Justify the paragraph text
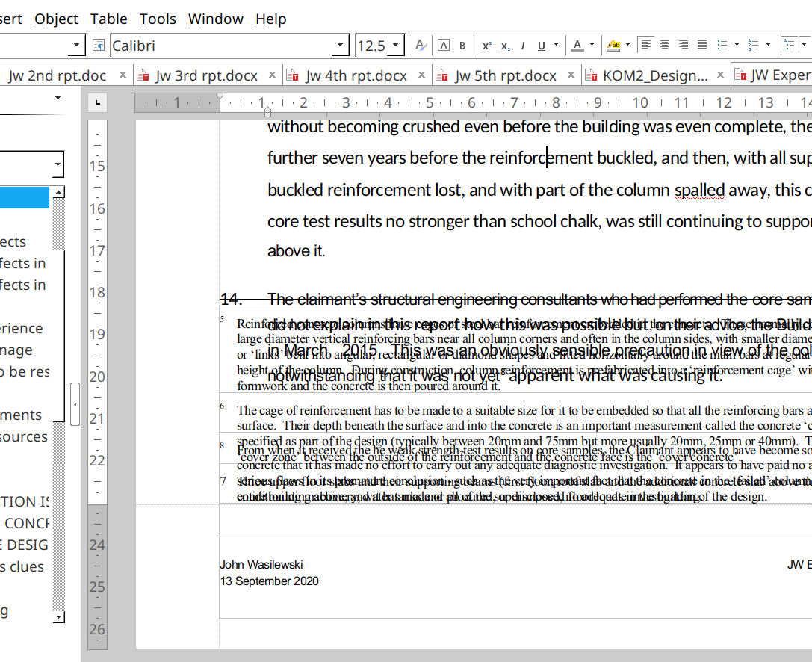Viewport: 812px width, 662px height. click(x=701, y=45)
